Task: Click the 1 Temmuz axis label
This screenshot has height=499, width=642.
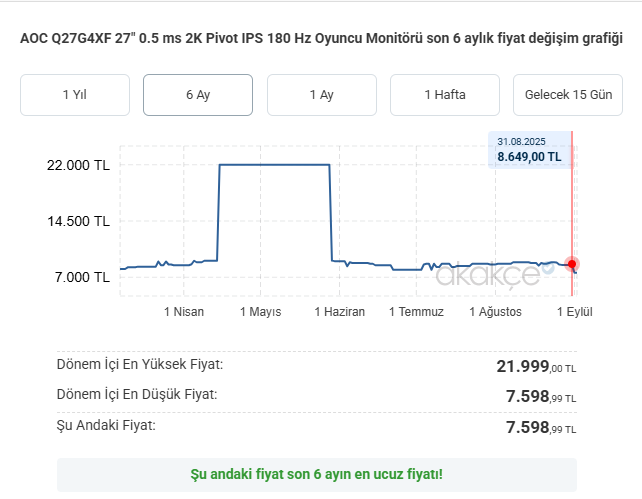Action: pyautogui.click(x=416, y=312)
